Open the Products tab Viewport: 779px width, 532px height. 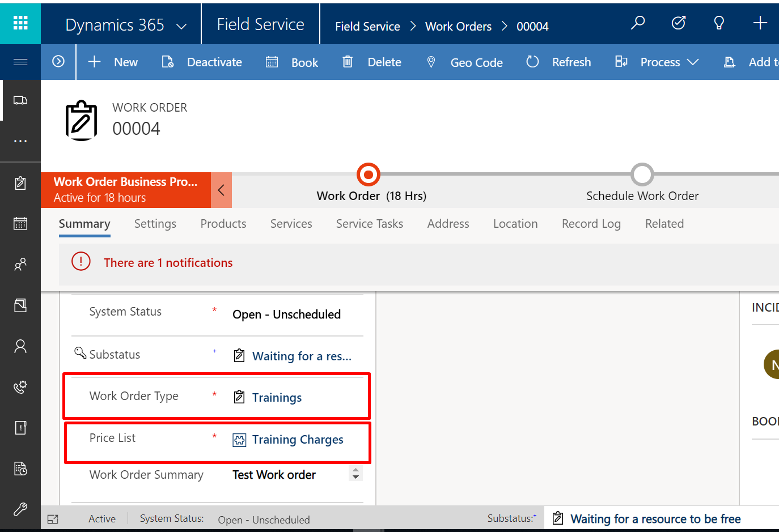[223, 224]
